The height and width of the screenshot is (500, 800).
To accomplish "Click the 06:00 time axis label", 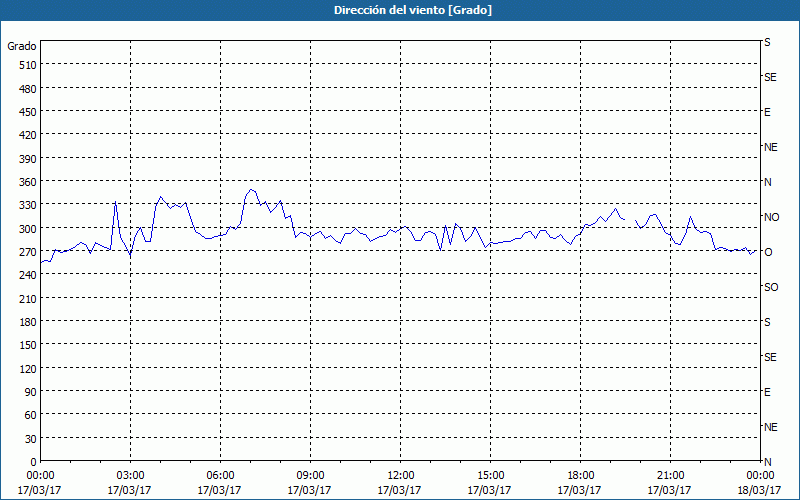I will [x=220, y=476].
